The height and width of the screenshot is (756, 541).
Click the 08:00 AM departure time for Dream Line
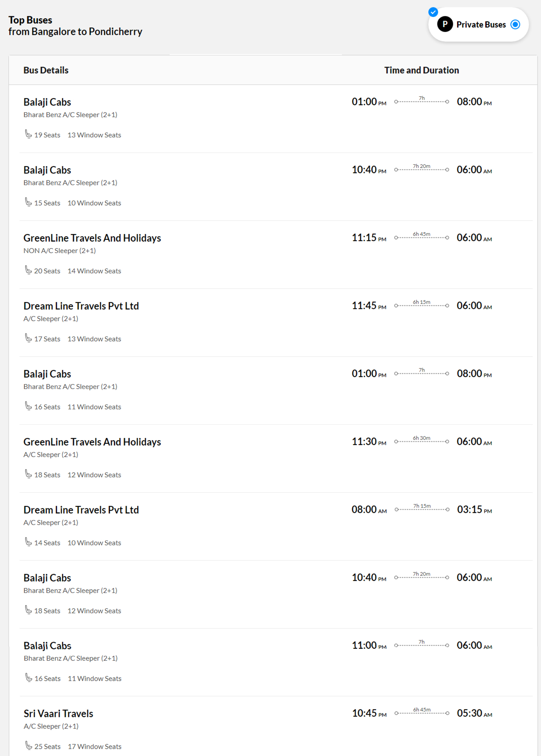[369, 510]
